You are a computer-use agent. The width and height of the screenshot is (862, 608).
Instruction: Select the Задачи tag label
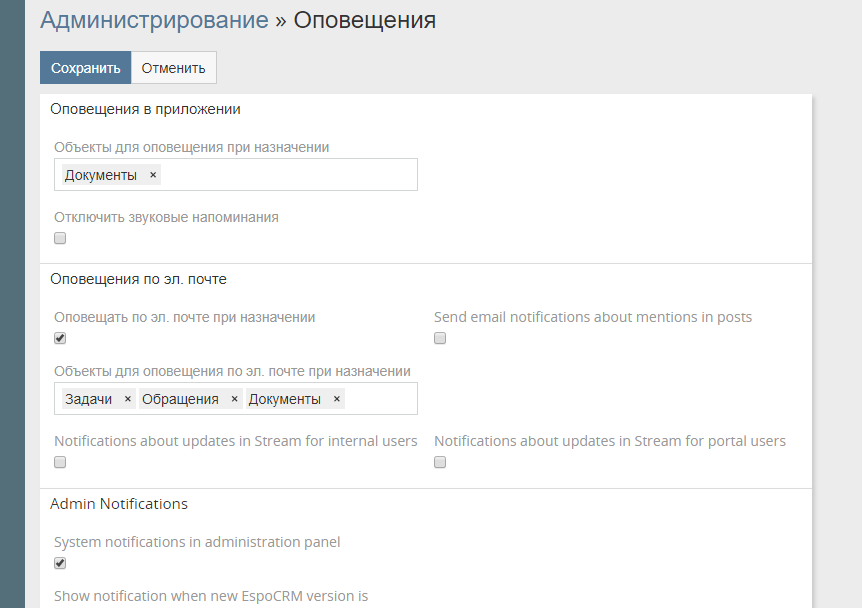89,399
